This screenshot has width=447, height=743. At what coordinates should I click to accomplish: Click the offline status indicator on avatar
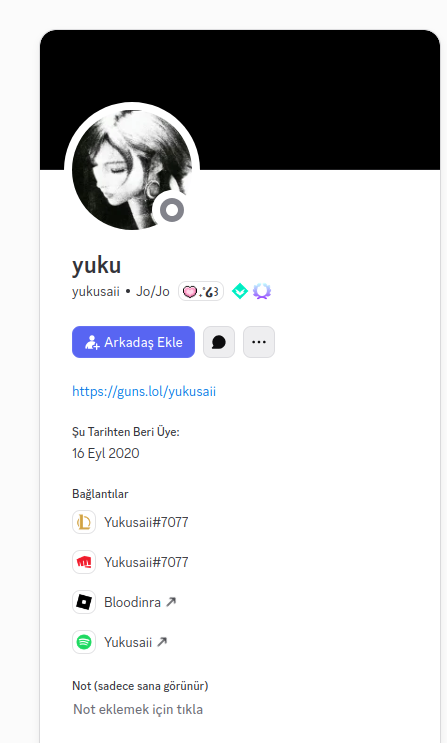[x=172, y=210]
